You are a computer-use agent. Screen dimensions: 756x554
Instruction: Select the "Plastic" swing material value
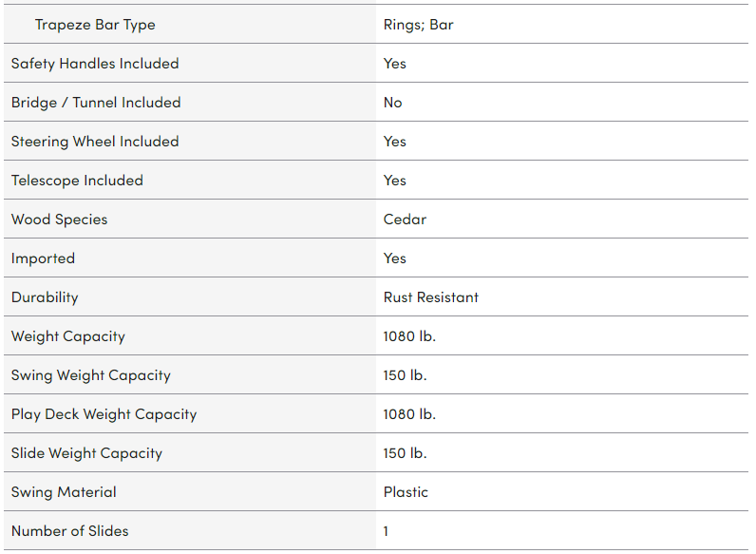406,492
